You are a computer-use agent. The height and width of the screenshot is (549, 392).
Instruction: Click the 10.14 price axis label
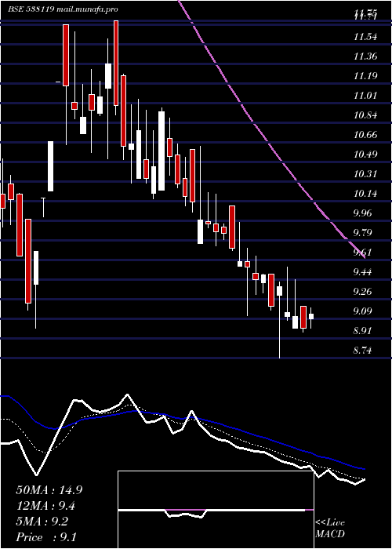365,193
